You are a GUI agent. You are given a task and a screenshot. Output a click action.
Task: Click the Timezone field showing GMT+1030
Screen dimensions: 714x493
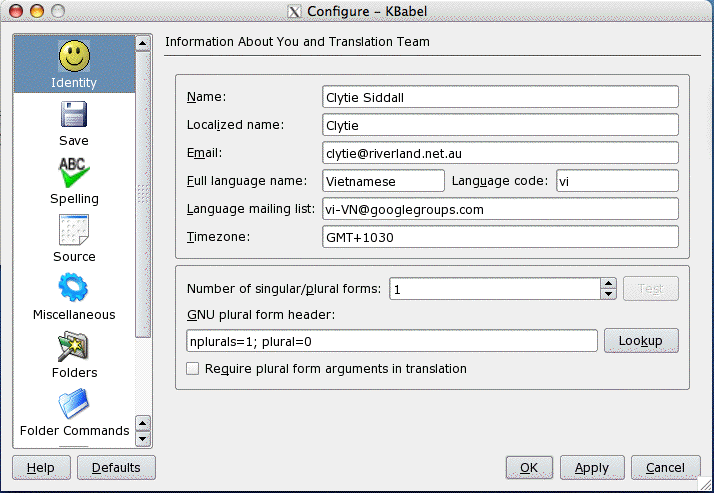pyautogui.click(x=500, y=237)
